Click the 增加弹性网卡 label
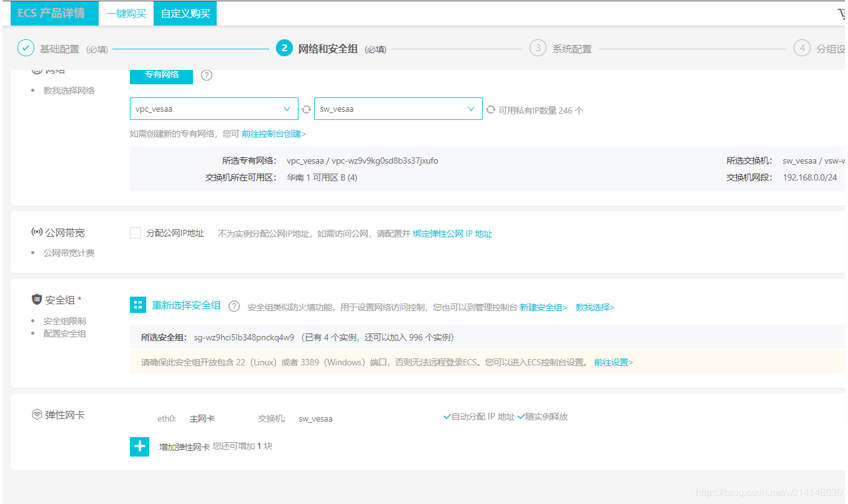 click(184, 447)
